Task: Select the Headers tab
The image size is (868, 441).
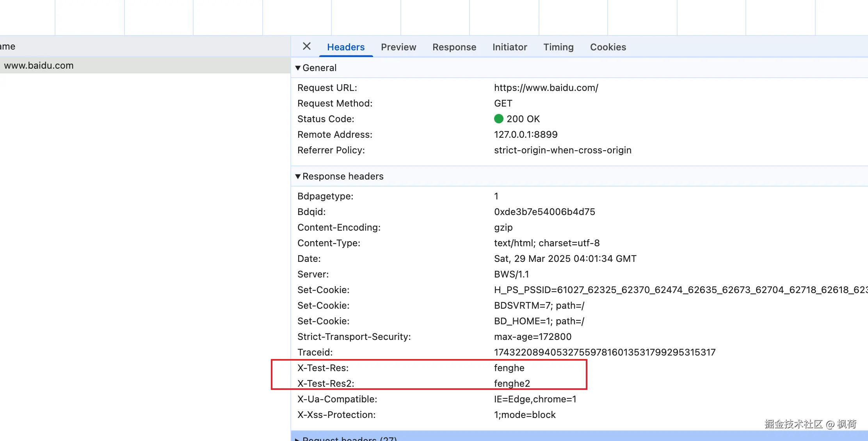Action: point(346,47)
